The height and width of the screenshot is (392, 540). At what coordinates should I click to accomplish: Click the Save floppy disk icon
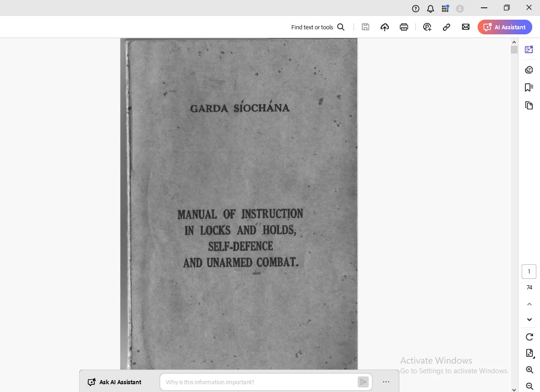click(x=365, y=27)
